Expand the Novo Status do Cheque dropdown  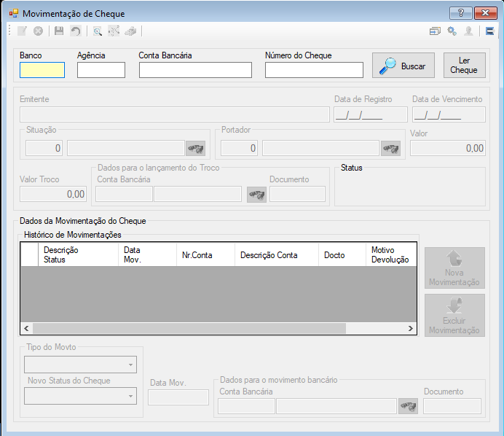130,396
